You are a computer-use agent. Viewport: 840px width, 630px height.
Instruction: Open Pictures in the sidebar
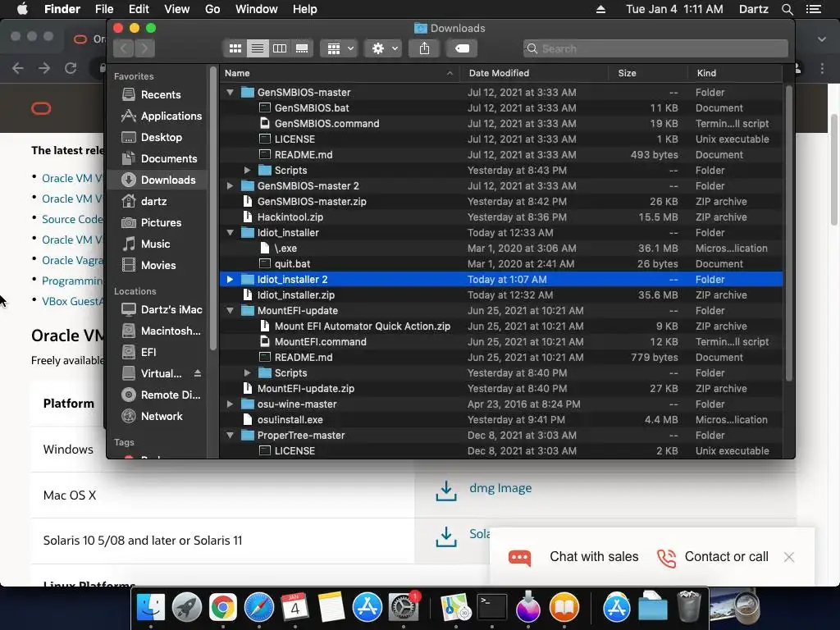click(156, 223)
